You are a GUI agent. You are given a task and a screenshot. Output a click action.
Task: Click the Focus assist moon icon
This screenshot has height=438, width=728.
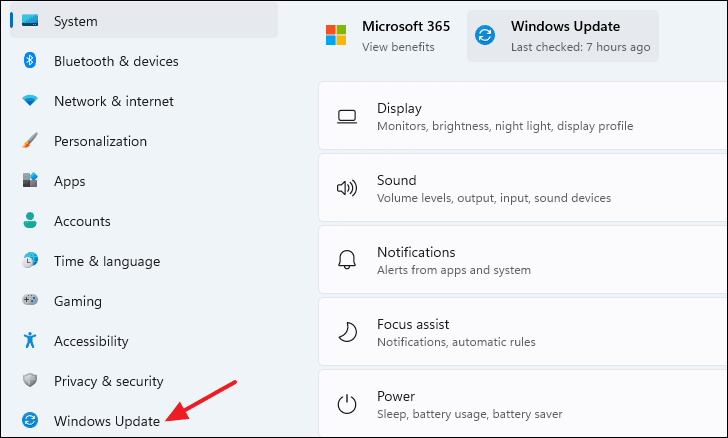[347, 332]
